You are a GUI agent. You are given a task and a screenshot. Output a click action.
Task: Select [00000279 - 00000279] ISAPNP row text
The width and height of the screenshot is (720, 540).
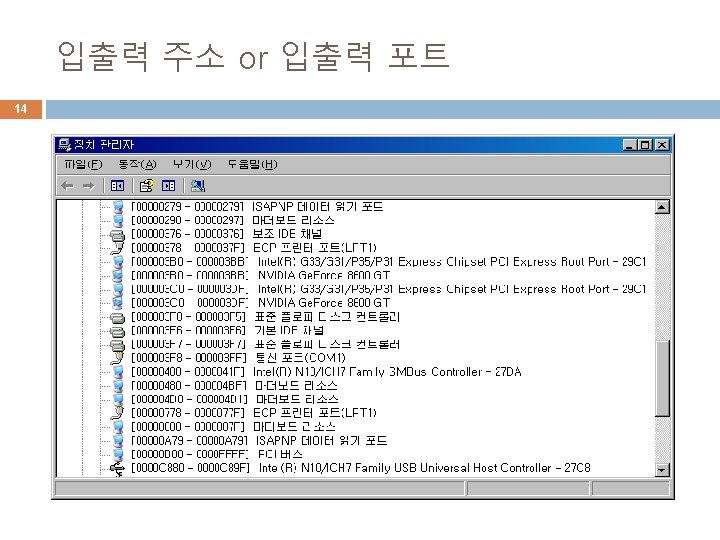point(257,207)
